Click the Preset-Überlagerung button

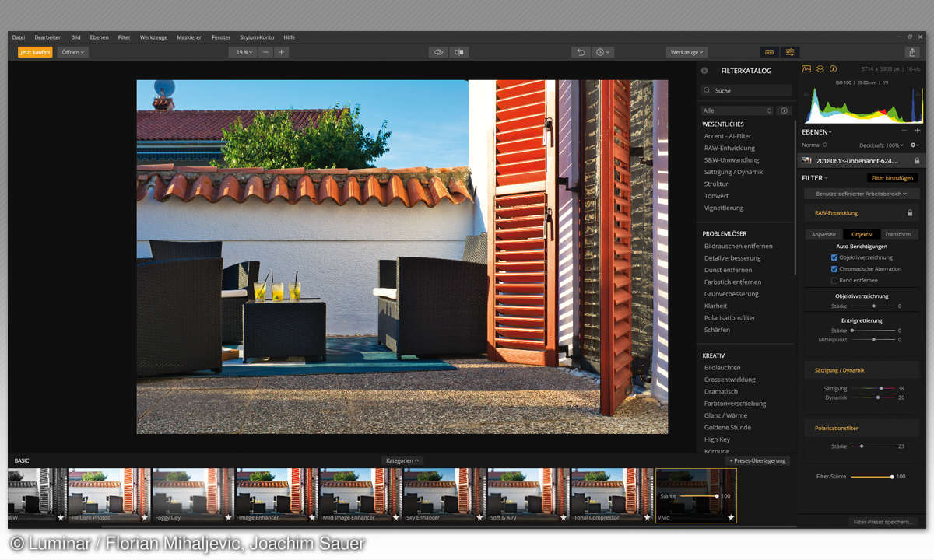(x=757, y=460)
